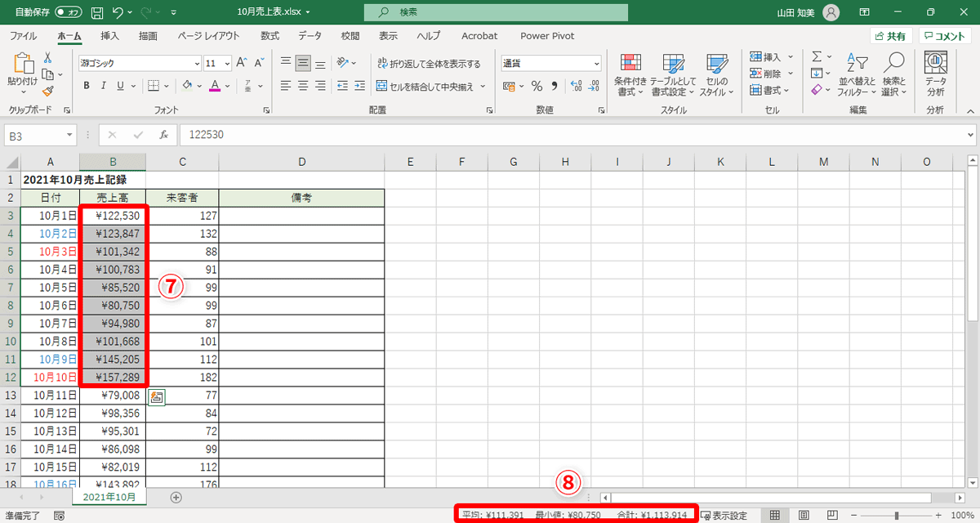Click Display Settings (表示設定) in status bar
Viewport: 980px width, 523px height.
724,516
